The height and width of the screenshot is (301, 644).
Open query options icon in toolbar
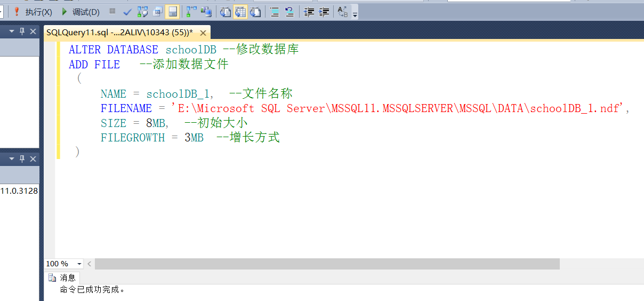pos(157,12)
